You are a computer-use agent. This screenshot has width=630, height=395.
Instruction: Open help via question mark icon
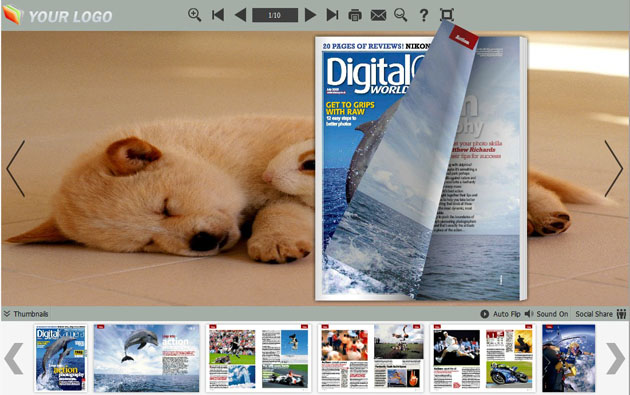click(x=423, y=15)
